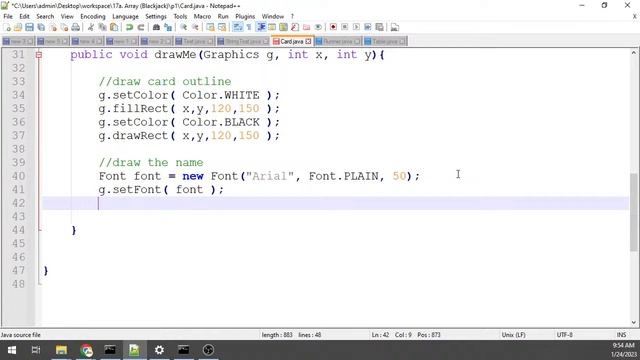Screen dimensions: 640x360
Task: Open the Window menu
Action: [x=273, y=16]
